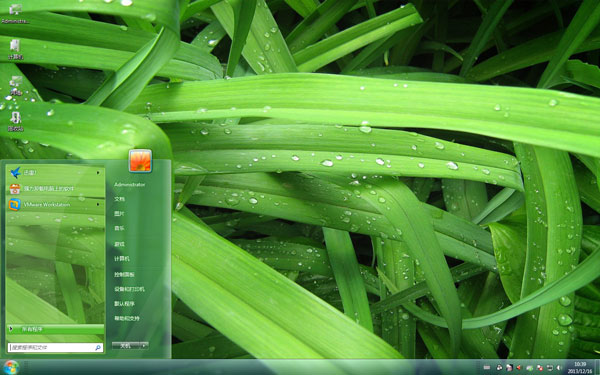Screen dimensions: 600x375
Task: Open the Network (网络) desktop icon
Action: 16,85
